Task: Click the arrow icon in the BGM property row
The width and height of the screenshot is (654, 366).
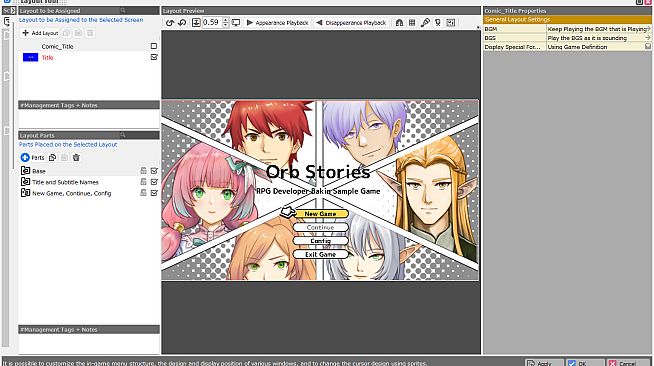Action: (647, 29)
